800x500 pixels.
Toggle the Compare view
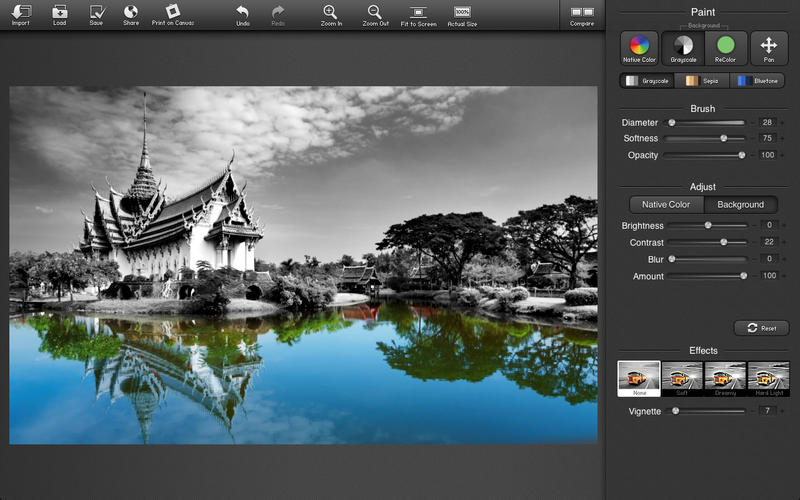pyautogui.click(x=581, y=14)
